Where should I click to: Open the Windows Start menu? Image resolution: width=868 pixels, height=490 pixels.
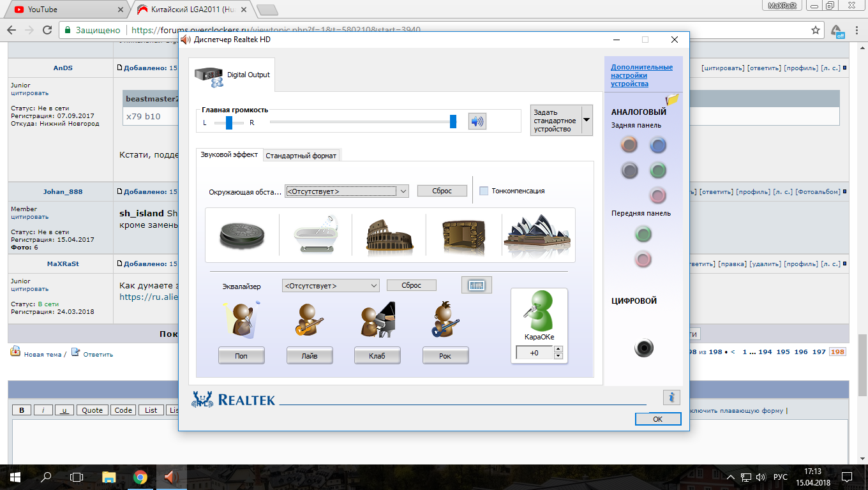coord(15,477)
